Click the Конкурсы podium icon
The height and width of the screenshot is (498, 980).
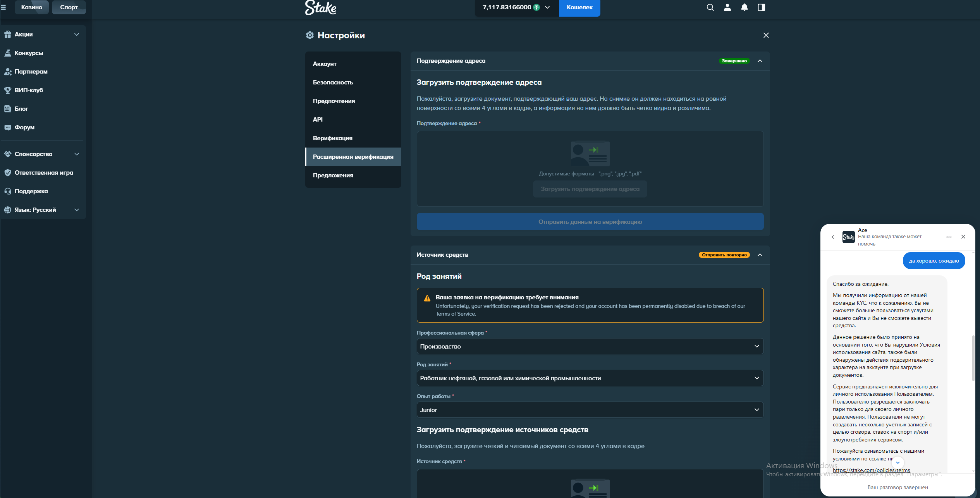(8, 53)
